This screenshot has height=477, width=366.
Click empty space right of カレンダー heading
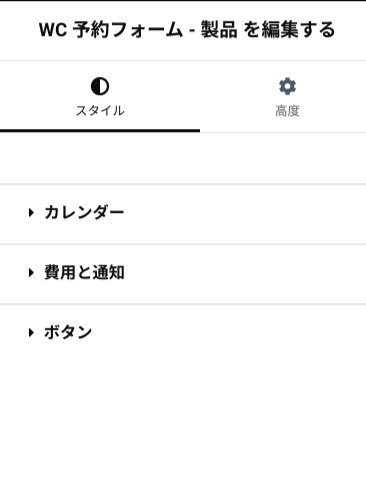[243, 212]
